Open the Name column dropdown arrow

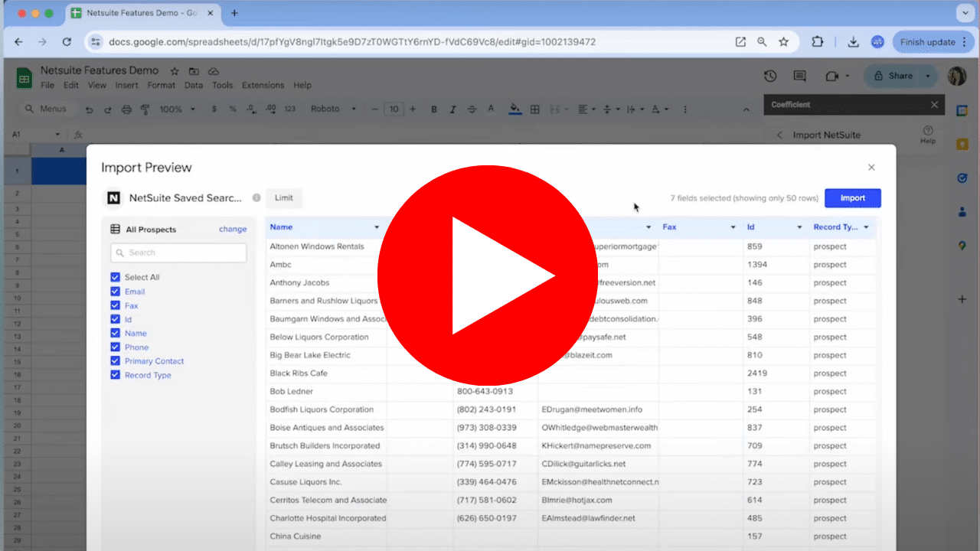click(377, 227)
